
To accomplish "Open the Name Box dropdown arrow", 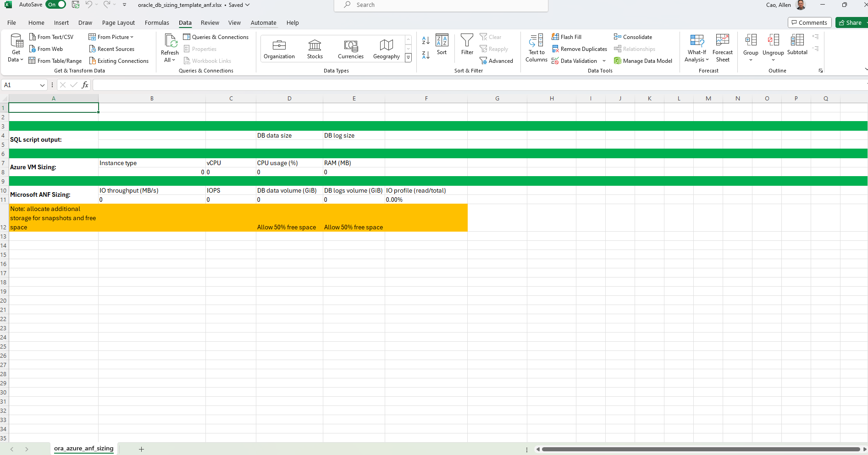I will pos(42,85).
